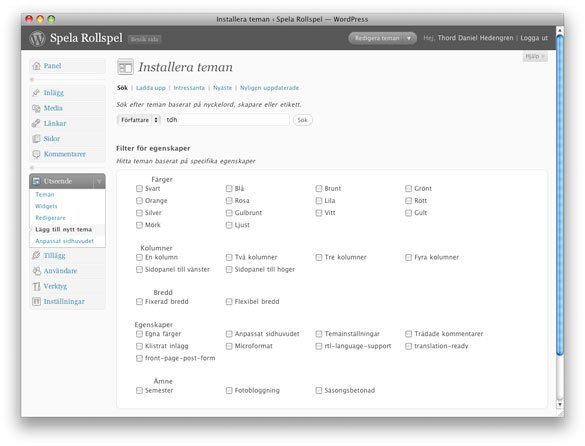This screenshot has width=585, height=446.
Task: Tick the Grönt checkbox
Action: tap(409, 188)
